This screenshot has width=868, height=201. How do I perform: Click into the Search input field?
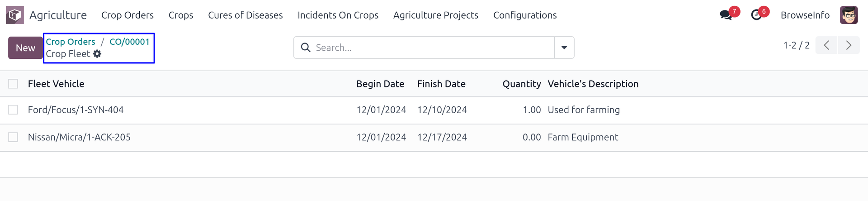click(x=432, y=48)
